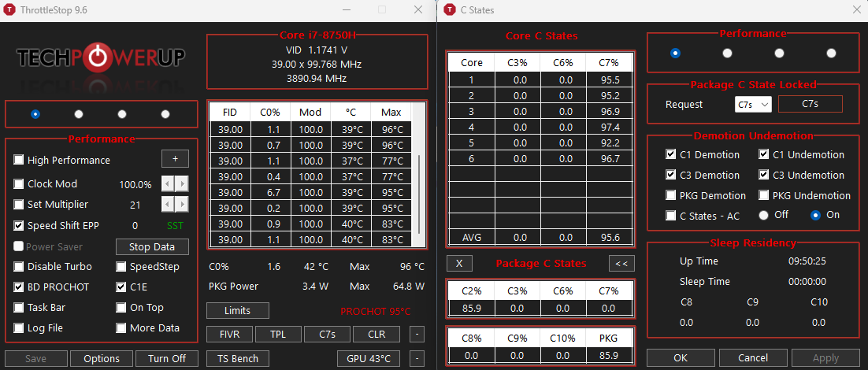
Task: Select the On radio button
Action: tap(815, 215)
